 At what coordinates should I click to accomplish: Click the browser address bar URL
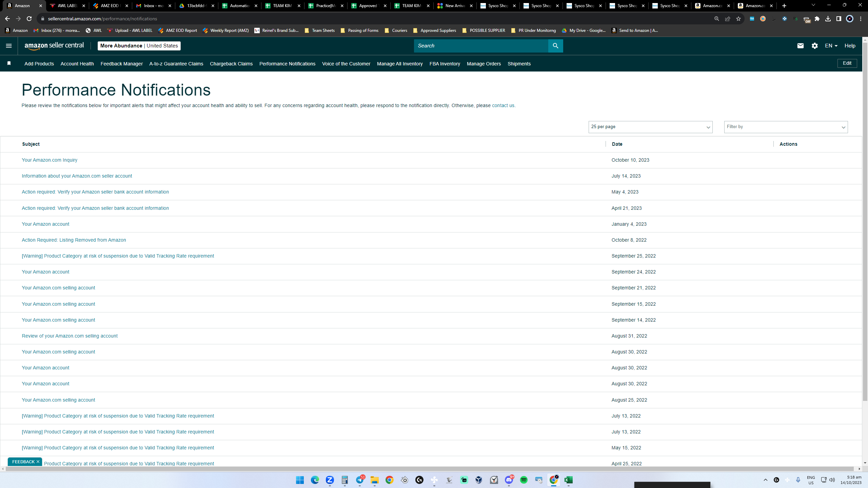click(102, 19)
